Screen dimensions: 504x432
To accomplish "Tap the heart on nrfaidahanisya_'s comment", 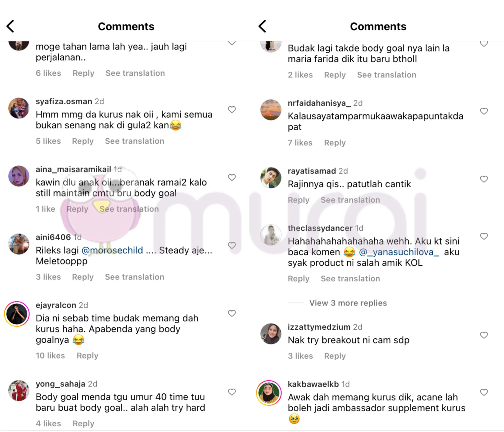I will [484, 111].
